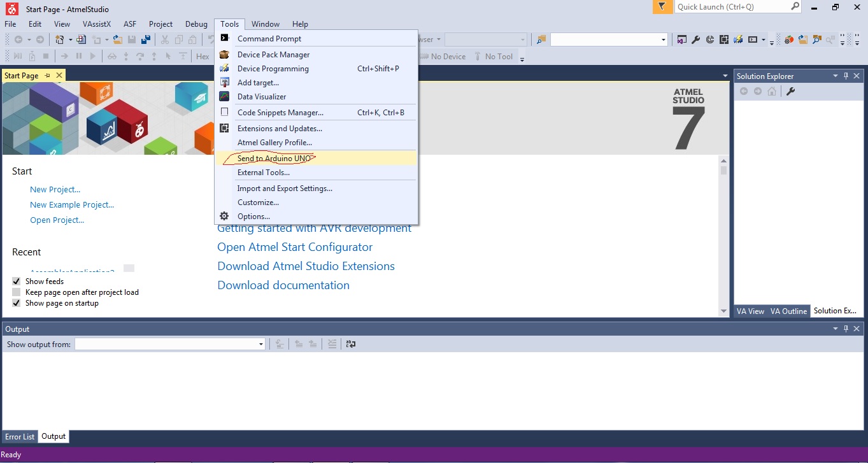Click scroll down arrow on Start Page scrollbar

(723, 311)
